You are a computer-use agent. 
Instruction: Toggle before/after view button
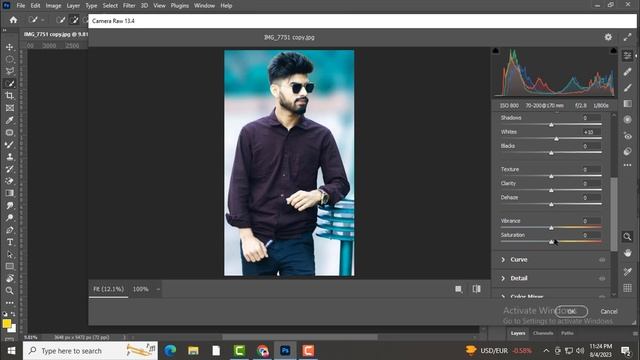click(x=476, y=289)
